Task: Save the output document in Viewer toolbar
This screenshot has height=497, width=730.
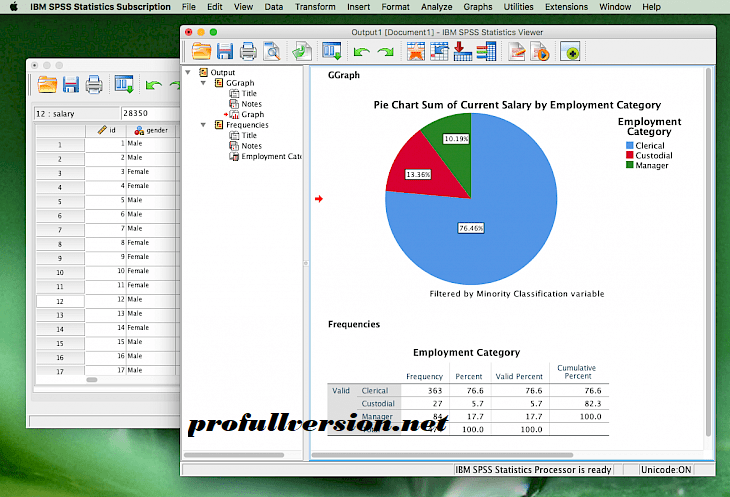Action: coord(224,51)
